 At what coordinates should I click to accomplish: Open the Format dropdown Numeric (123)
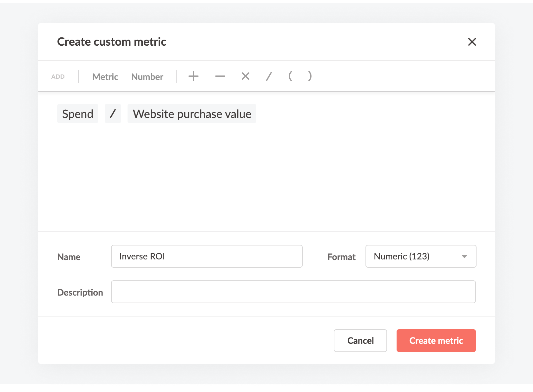tap(421, 256)
